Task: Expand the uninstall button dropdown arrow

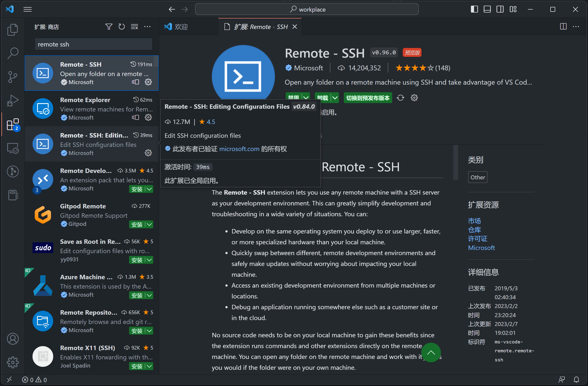Action: pyautogui.click(x=335, y=98)
